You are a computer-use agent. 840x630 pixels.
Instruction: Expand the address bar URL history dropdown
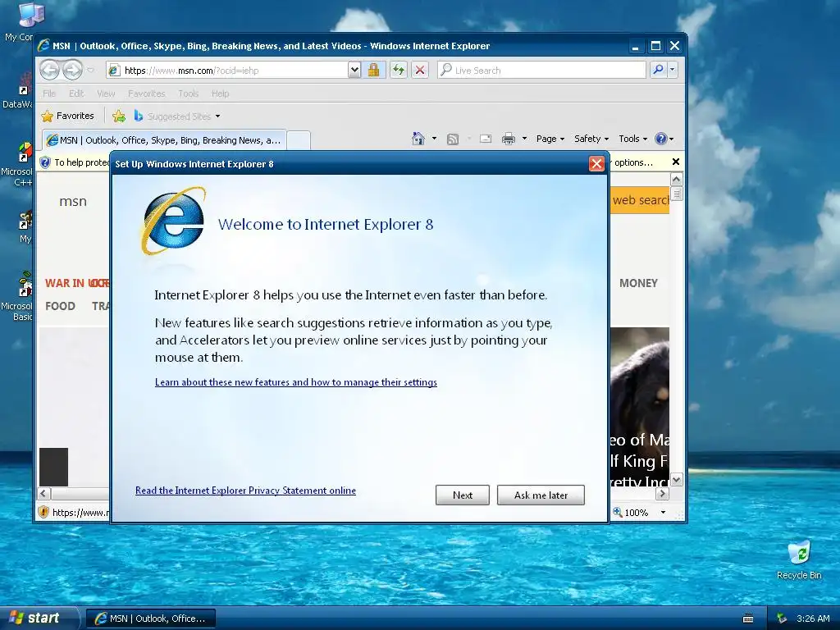point(354,71)
